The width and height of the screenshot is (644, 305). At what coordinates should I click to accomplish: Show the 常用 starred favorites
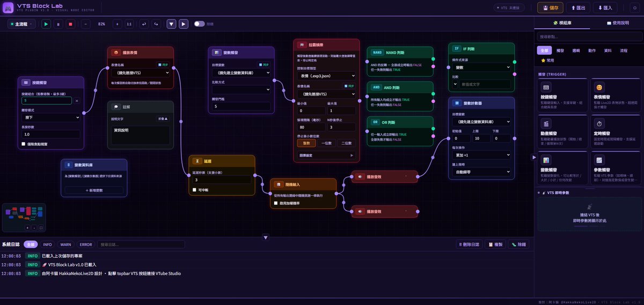(x=547, y=61)
